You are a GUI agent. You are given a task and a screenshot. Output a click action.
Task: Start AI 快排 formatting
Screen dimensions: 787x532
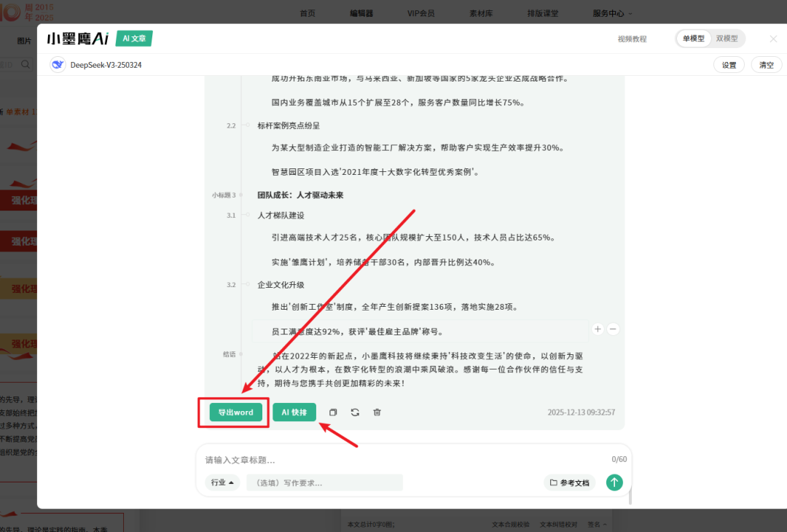tap(294, 412)
